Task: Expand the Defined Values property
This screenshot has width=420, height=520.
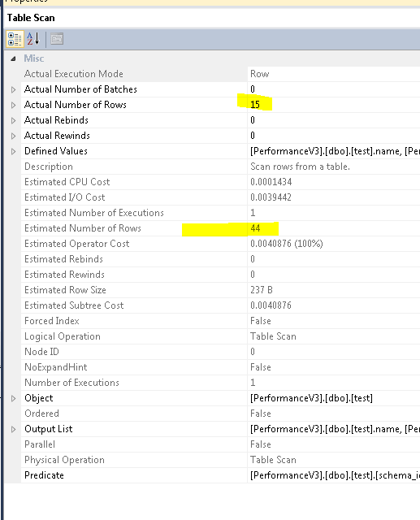Action: click(x=13, y=152)
